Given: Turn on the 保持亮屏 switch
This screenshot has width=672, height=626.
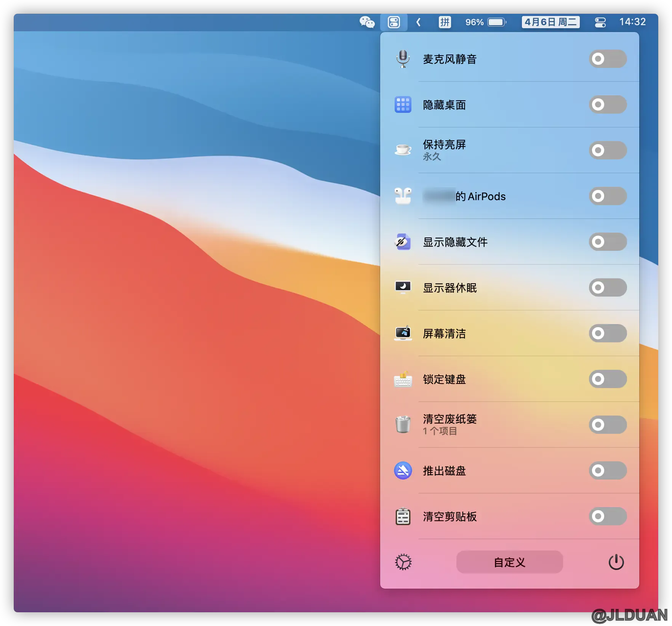Looking at the screenshot, I should 608,150.
